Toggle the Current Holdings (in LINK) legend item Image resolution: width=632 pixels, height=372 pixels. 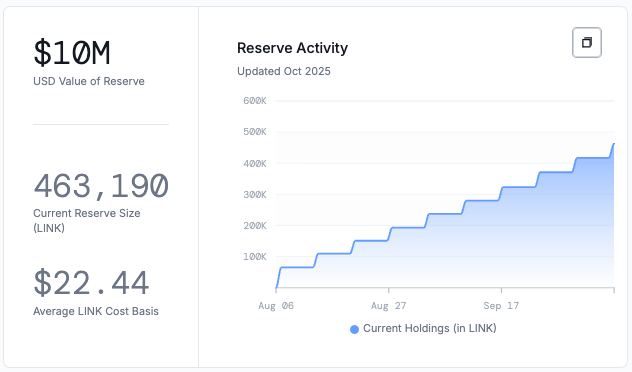click(423, 329)
